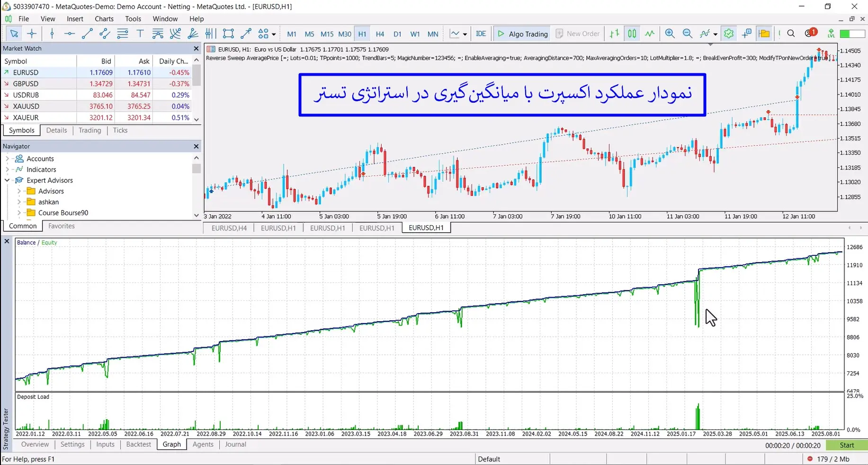Expand the Expert Advisors tree node
Viewport: 868px width, 465px height.
coord(7,180)
